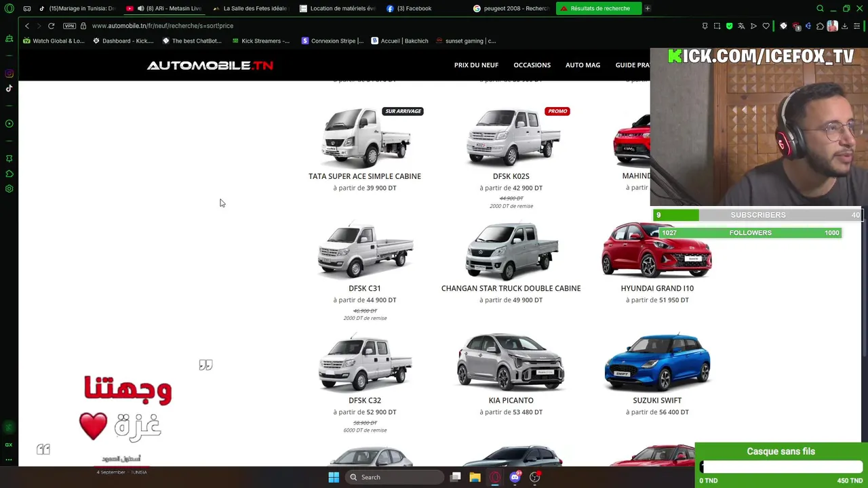Open the green ad blocker shield icon

tap(729, 26)
